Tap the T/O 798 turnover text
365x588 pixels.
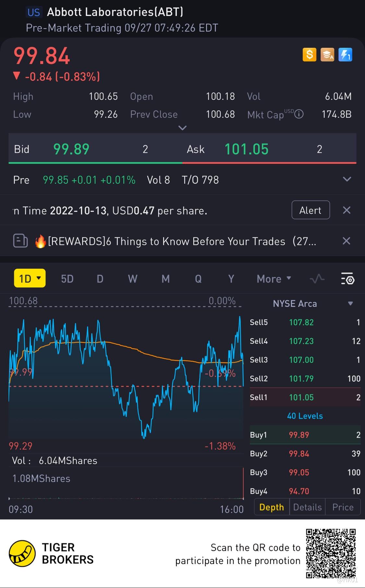tap(200, 180)
